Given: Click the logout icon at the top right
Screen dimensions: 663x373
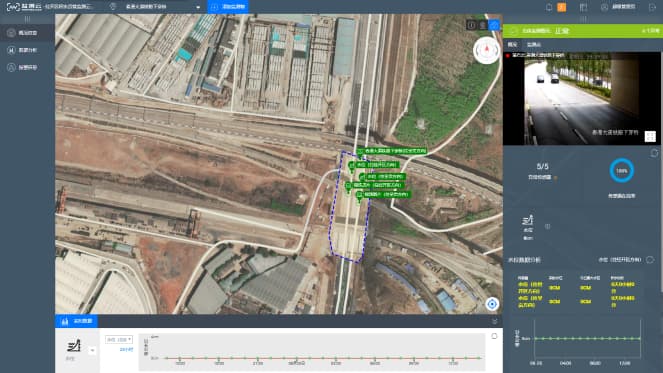Looking at the screenshot, I should pos(652,7).
